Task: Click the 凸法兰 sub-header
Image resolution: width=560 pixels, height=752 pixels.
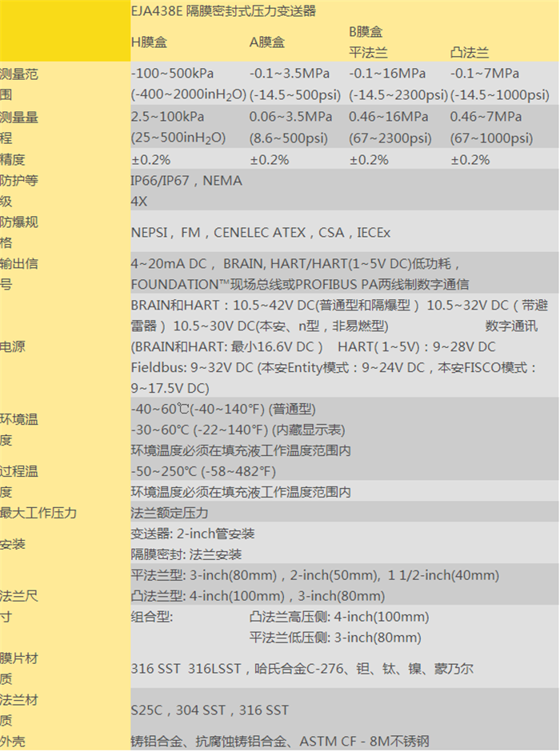Action: [470, 52]
